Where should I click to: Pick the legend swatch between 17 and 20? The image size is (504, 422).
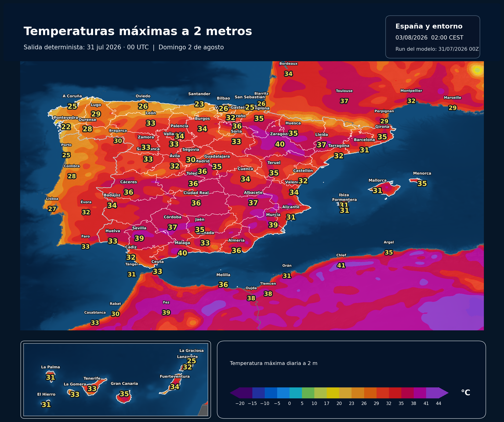pyautogui.click(x=333, y=393)
